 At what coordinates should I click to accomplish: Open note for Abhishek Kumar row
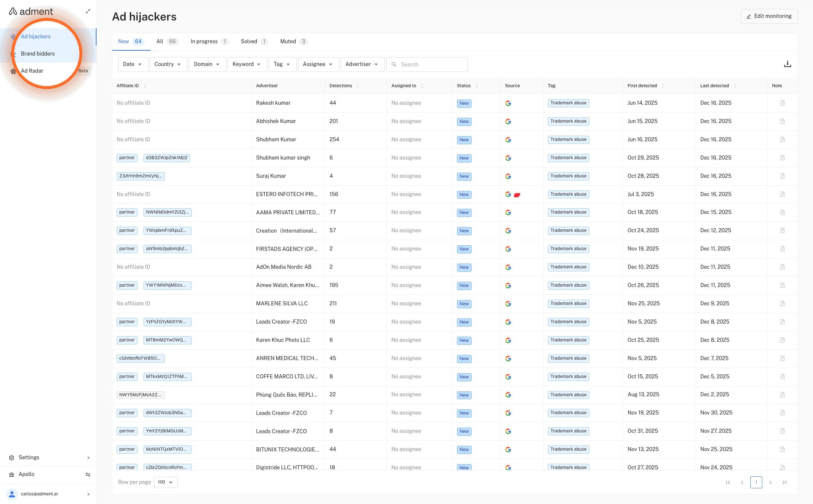782,122
